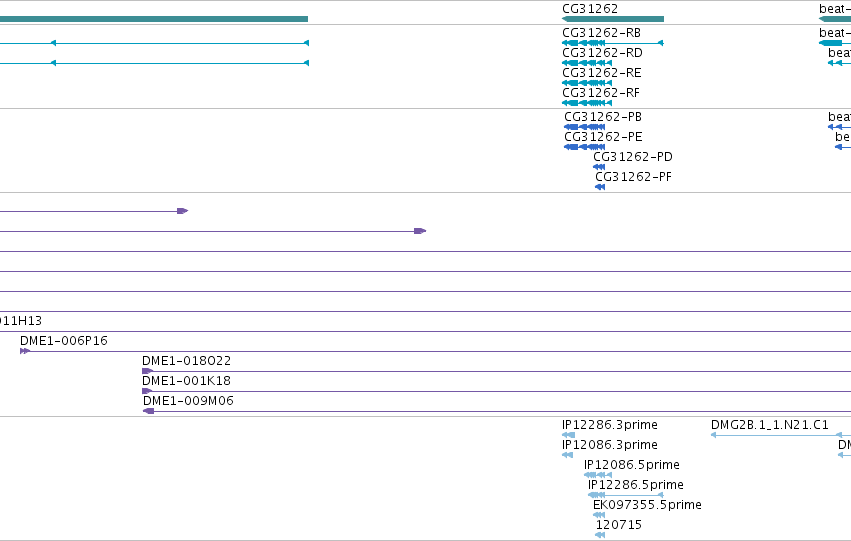This screenshot has width=851, height=541.
Task: Select the IP12086.5prime EST glyph
Action: click(x=598, y=475)
